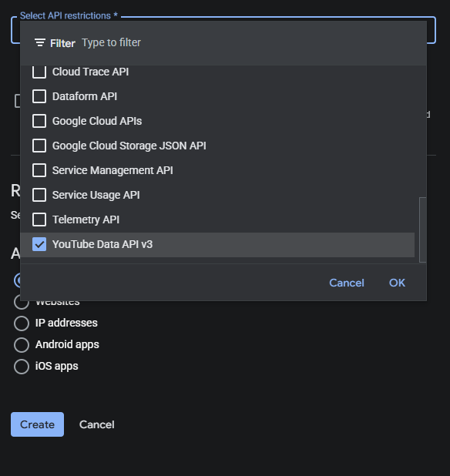Viewport: 450px width, 476px height.
Task: Click the Filter icon in dropdown
Action: [x=40, y=43]
